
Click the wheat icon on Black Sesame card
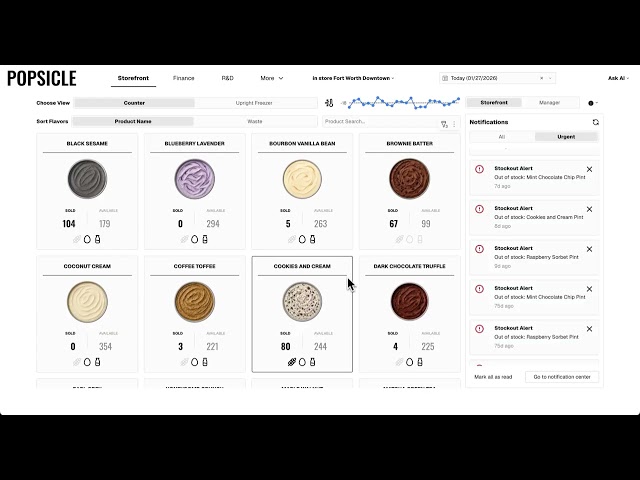pos(77,240)
